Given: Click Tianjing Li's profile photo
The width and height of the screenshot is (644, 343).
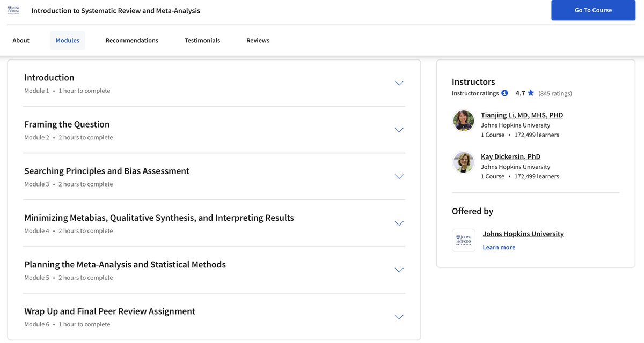Looking at the screenshot, I should [464, 121].
